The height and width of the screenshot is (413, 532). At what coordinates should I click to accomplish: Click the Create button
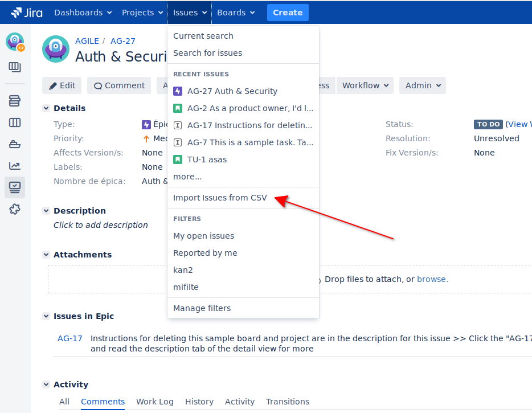click(288, 13)
